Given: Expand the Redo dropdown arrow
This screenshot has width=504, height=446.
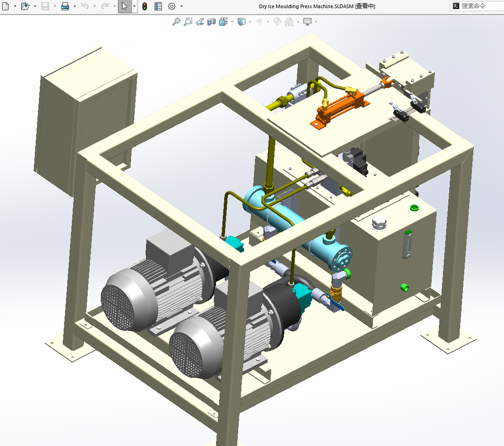Looking at the screenshot, I should click(x=114, y=6).
